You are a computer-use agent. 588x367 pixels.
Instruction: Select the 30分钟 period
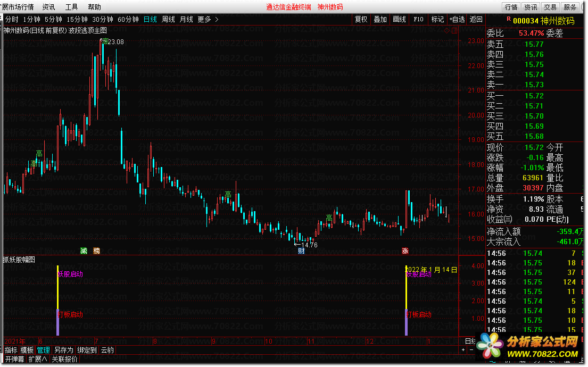(102, 20)
